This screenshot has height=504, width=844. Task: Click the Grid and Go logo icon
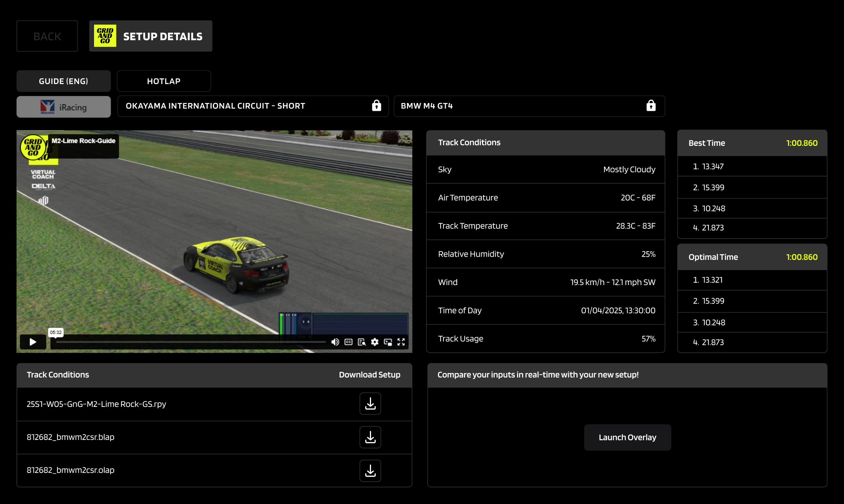tap(105, 36)
